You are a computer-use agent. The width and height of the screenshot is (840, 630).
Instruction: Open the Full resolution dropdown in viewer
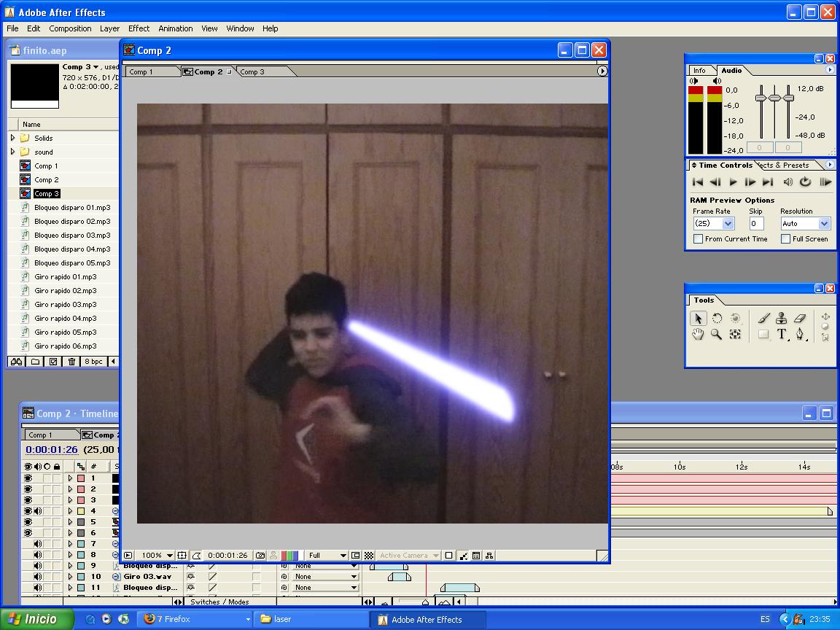point(327,556)
